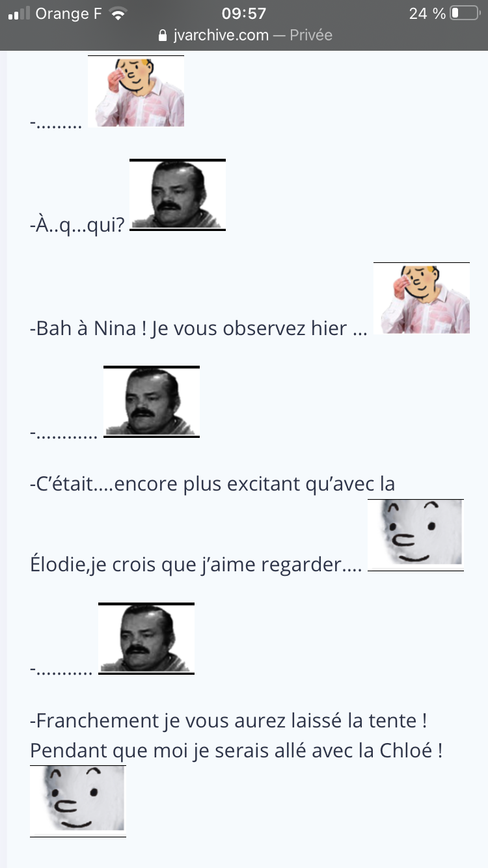
Task: Tap the 'Orange F' carrier label
Action: point(69,14)
